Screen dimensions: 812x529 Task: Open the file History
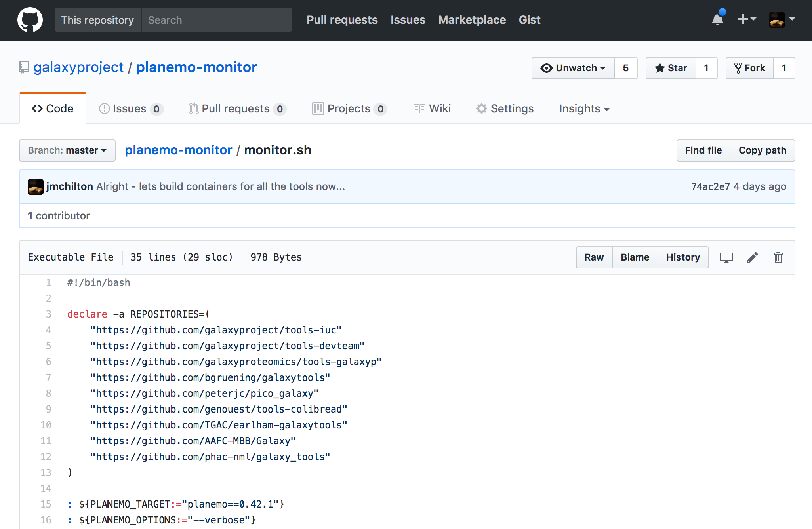[683, 257]
